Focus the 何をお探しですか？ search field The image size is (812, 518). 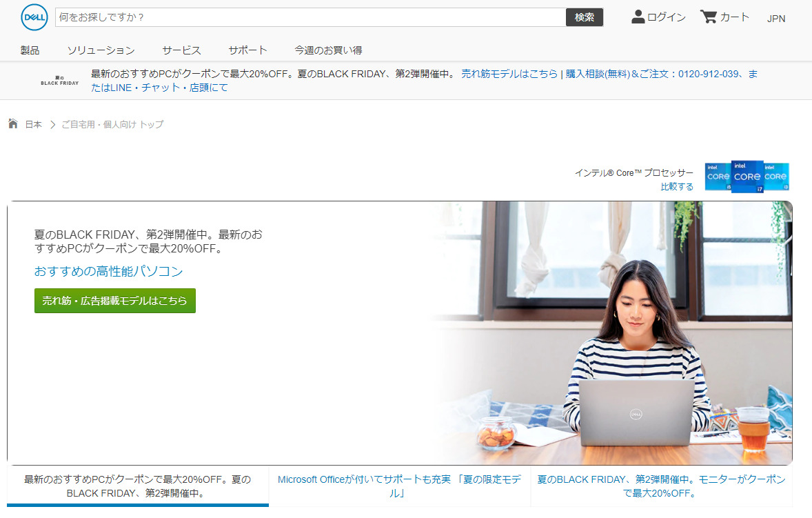(x=311, y=17)
